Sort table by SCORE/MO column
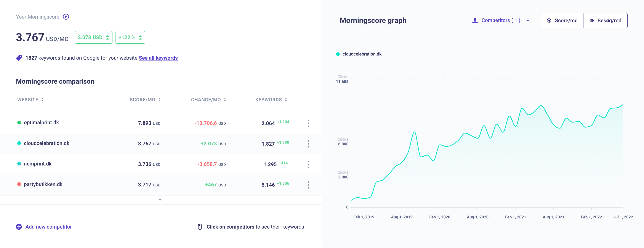Viewport: 644px width, 248px height. click(x=145, y=100)
